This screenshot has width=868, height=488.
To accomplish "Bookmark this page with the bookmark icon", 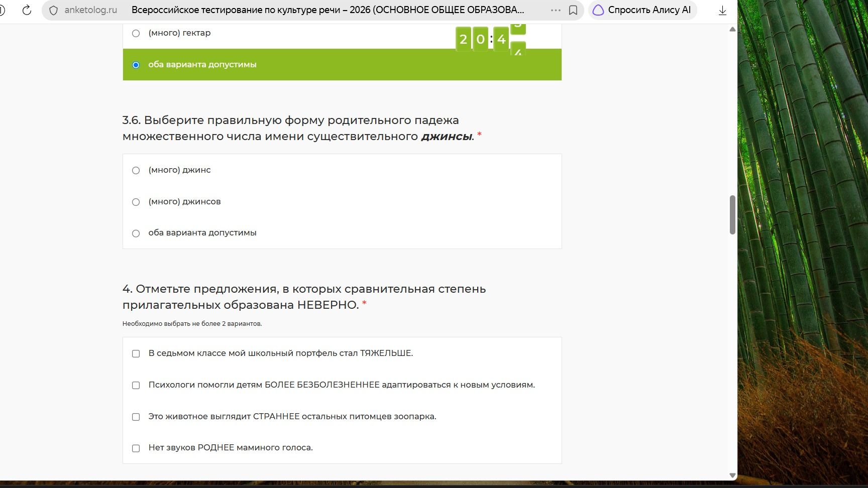I will [573, 10].
